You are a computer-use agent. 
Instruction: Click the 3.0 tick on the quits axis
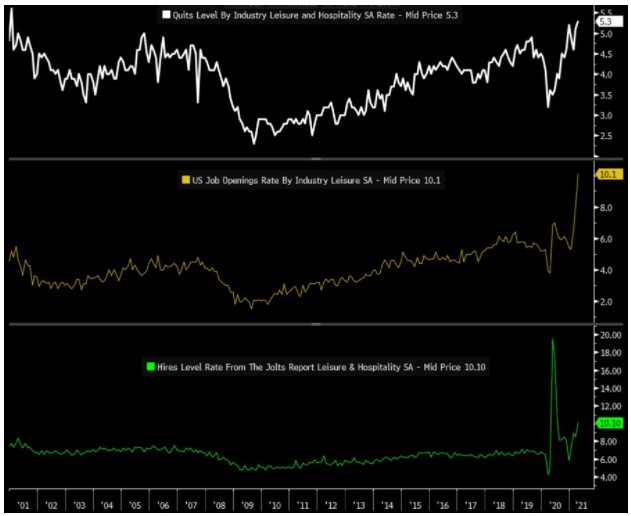pyautogui.click(x=606, y=116)
